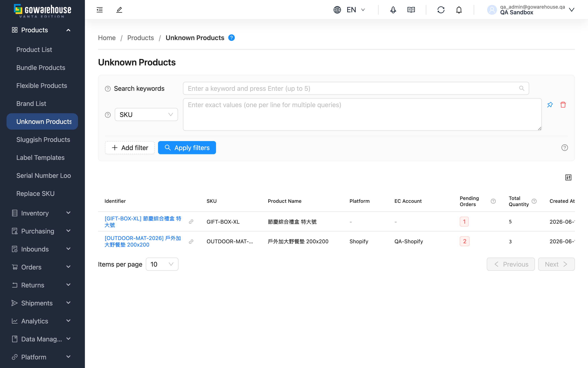Click help icon next to SKU filter
The height and width of the screenshot is (368, 588).
pyautogui.click(x=108, y=115)
